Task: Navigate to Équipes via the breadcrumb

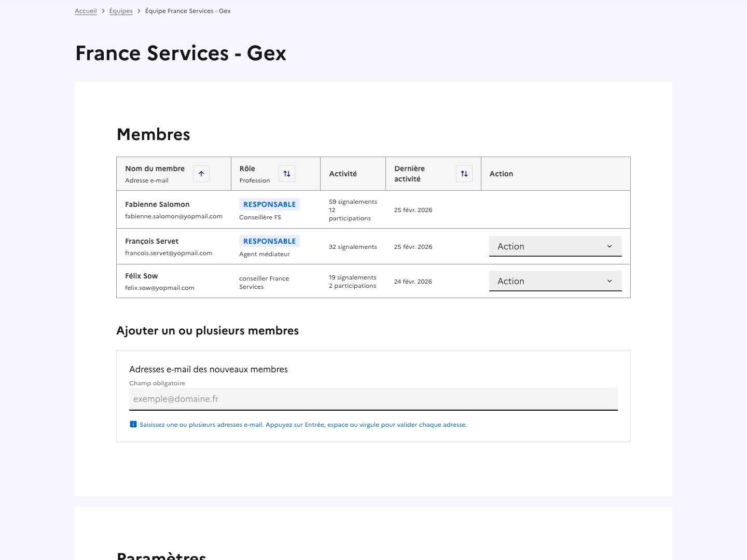Action: (121, 10)
